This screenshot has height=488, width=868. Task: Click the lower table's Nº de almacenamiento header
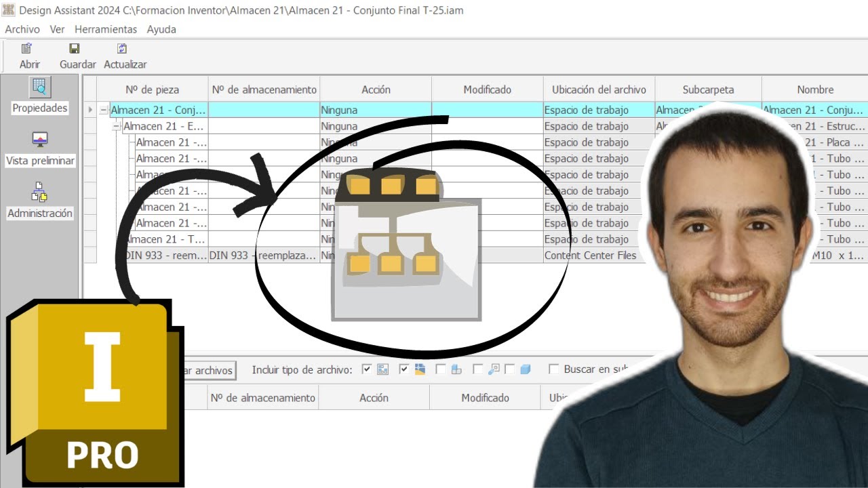[x=263, y=398]
